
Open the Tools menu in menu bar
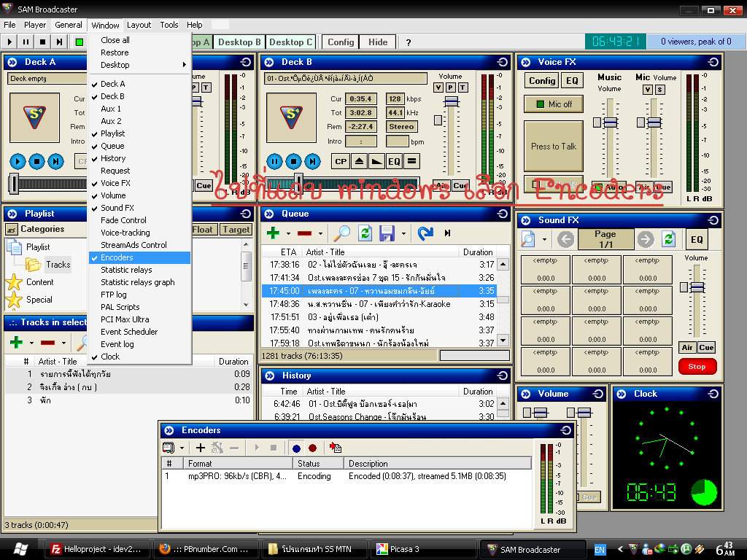click(x=169, y=25)
